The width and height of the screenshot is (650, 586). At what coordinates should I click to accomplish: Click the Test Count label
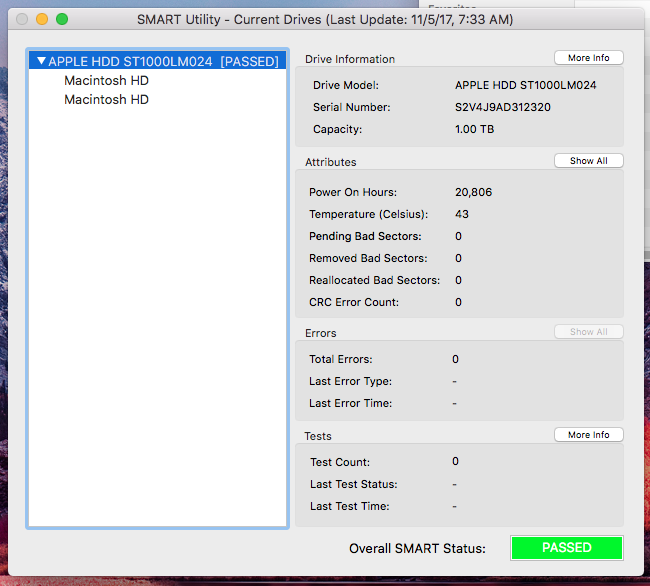340,462
